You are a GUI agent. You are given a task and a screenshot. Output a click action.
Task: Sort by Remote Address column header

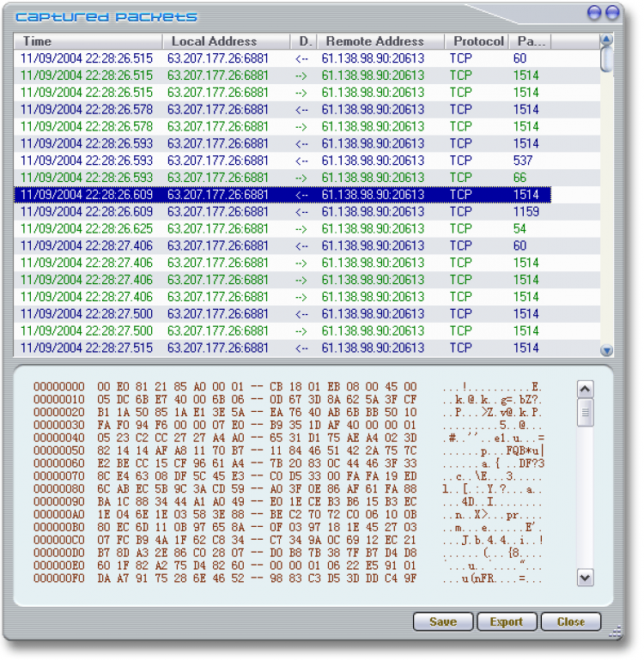380,41
